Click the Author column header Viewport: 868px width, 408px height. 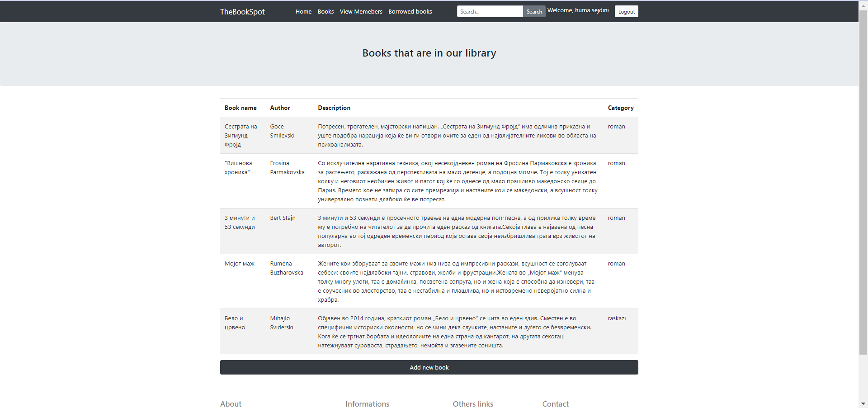pos(280,108)
